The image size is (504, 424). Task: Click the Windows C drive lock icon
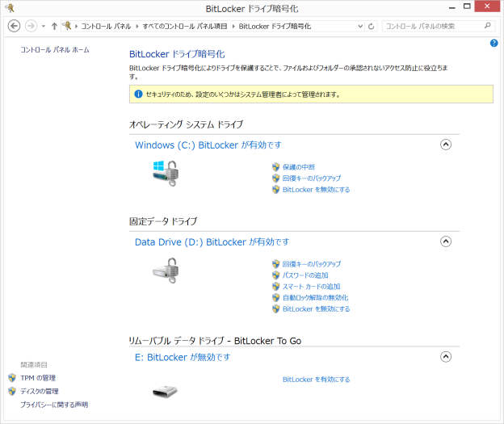[166, 173]
